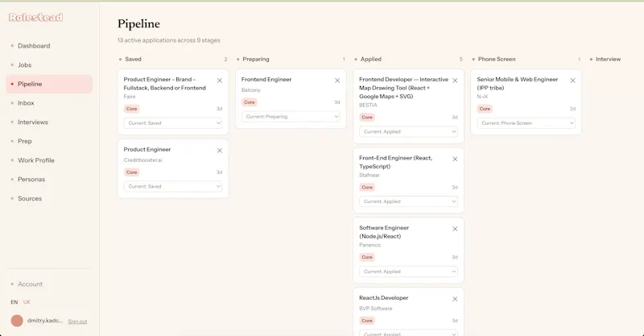Remove the Panenco Software Engineer card
This screenshot has height=336, width=644.
tap(455, 229)
